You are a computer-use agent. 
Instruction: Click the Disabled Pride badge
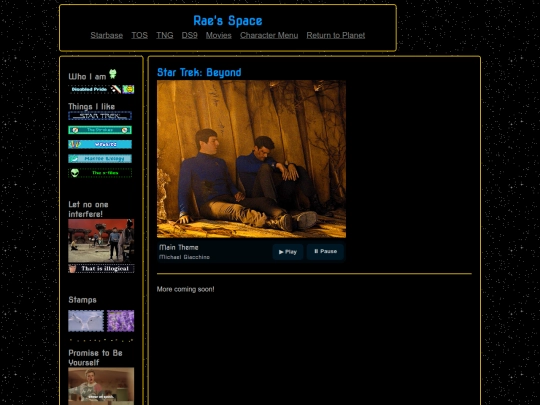pyautogui.click(x=95, y=90)
